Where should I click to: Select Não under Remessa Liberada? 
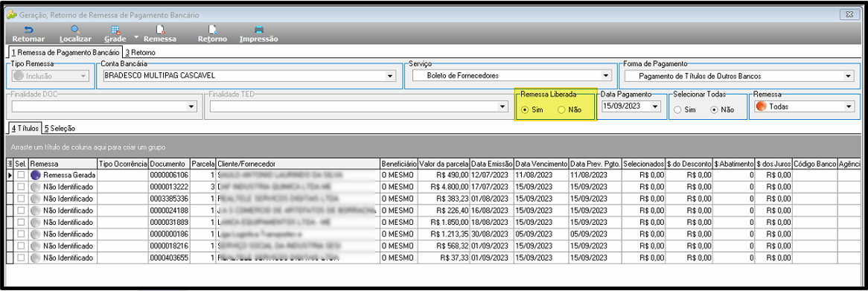pyautogui.click(x=561, y=110)
